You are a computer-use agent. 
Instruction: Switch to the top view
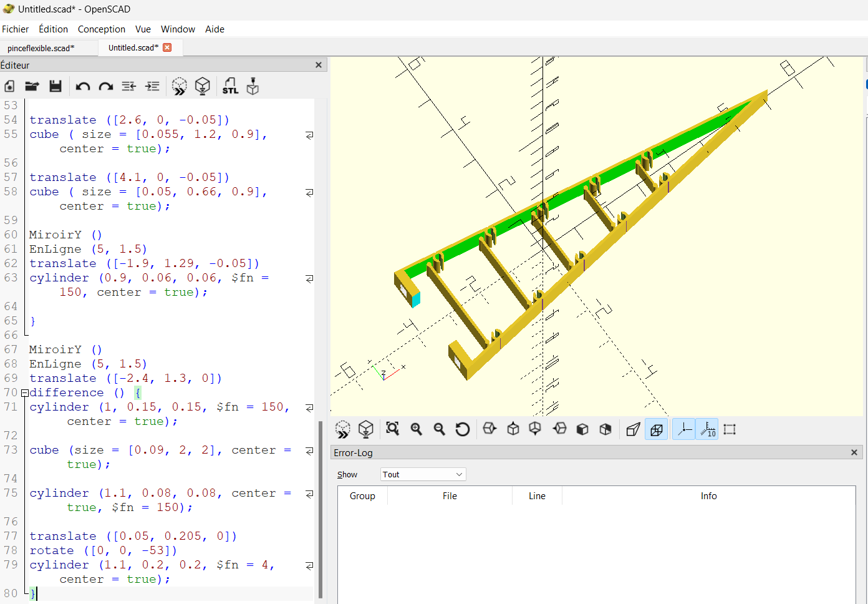click(x=513, y=429)
